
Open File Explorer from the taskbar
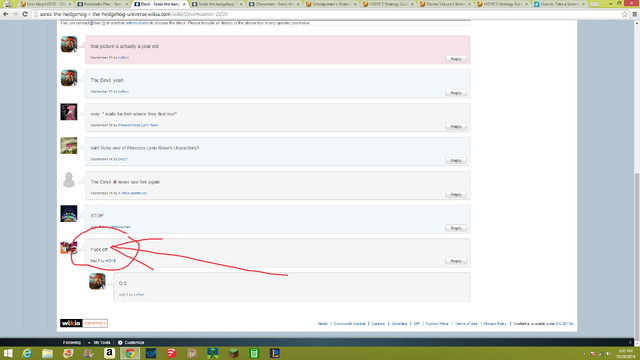pyautogui.click(x=47, y=353)
